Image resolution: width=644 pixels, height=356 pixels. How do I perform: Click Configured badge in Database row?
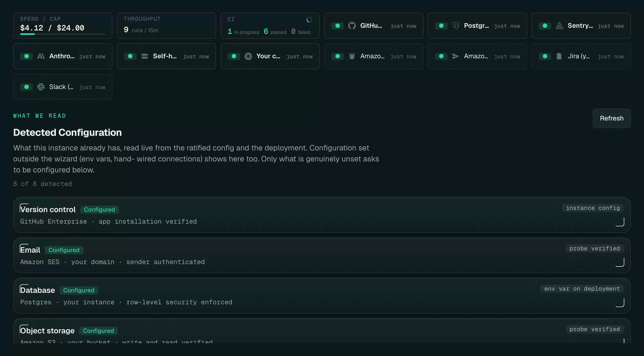click(x=79, y=290)
